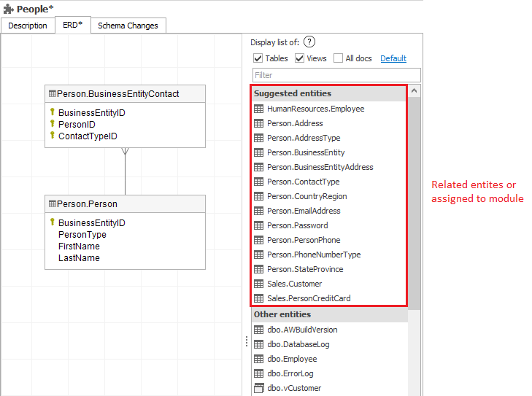Click the People module puzzle icon
Image resolution: width=532 pixels, height=396 pixels.
(x=7, y=8)
